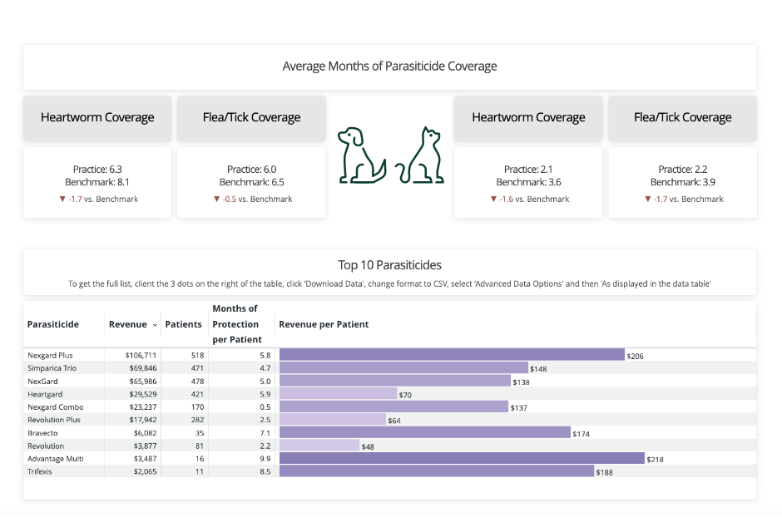Click the 'Top 10 Parasiticides' title
The width and height of the screenshot is (782, 532).
pos(389,265)
